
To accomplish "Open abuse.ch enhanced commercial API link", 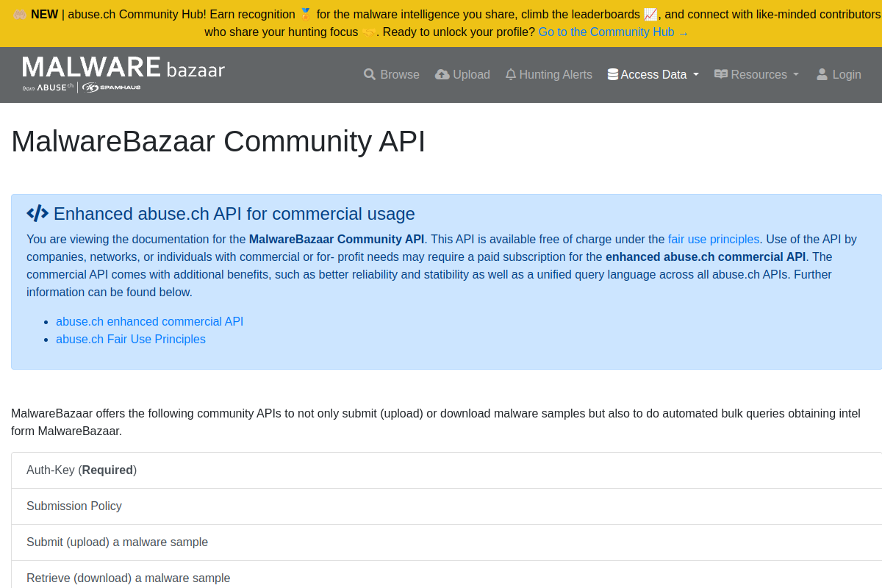I will (x=149, y=321).
